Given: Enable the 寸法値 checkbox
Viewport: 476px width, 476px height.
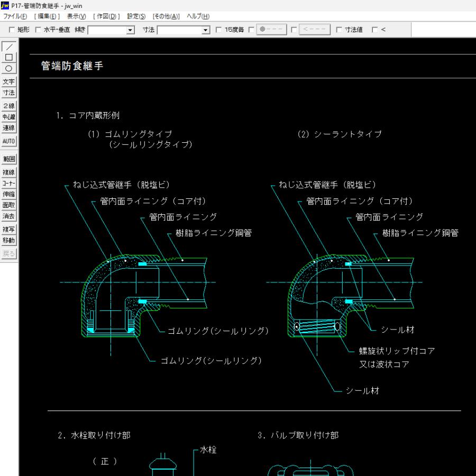Looking at the screenshot, I should point(339,30).
